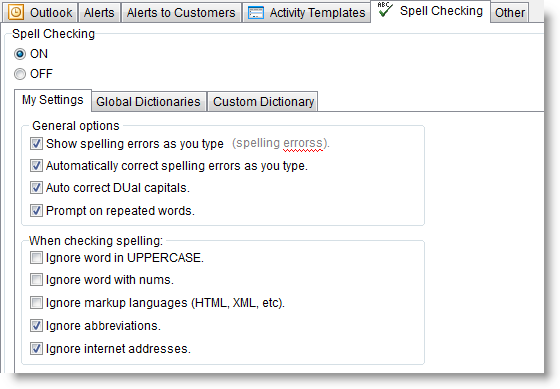
Task: Enable Ignore markup languages checkbox
Action: click(x=36, y=303)
